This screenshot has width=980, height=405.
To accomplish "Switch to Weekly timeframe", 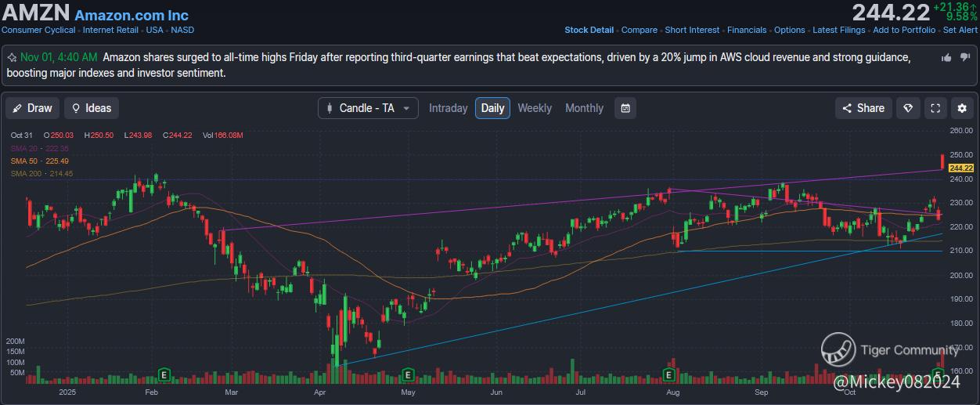I will point(535,108).
